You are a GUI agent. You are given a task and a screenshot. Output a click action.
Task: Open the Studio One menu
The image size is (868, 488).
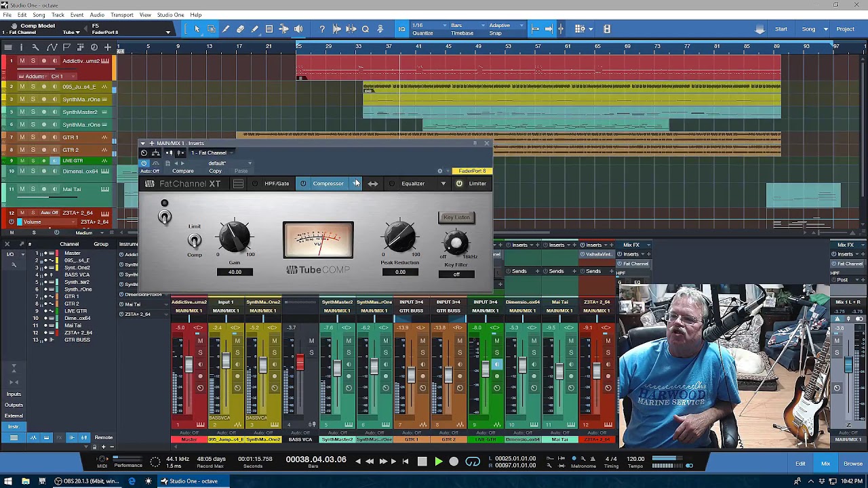170,15
